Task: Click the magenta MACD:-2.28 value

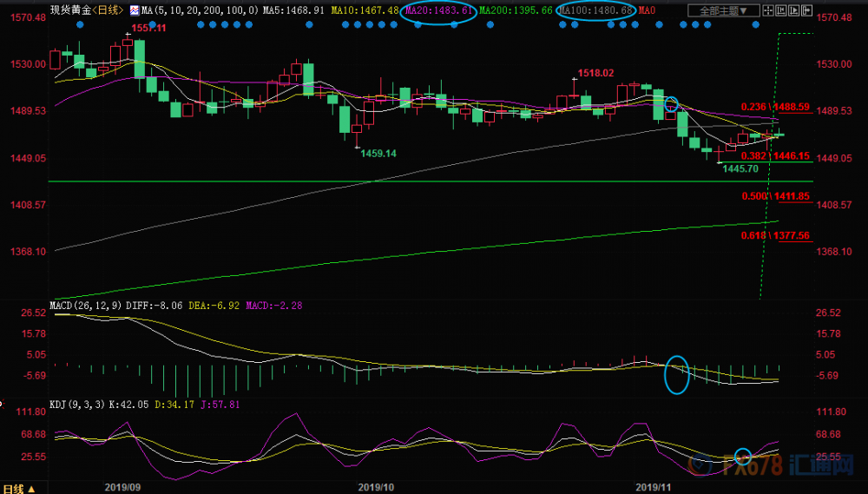Action: [x=274, y=305]
